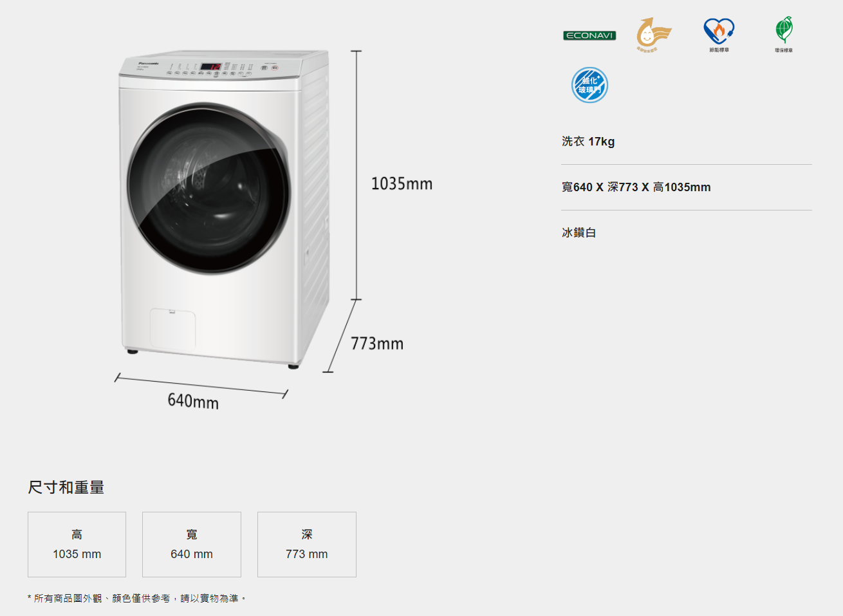Select the 高 1035 mm spec box

click(77, 545)
